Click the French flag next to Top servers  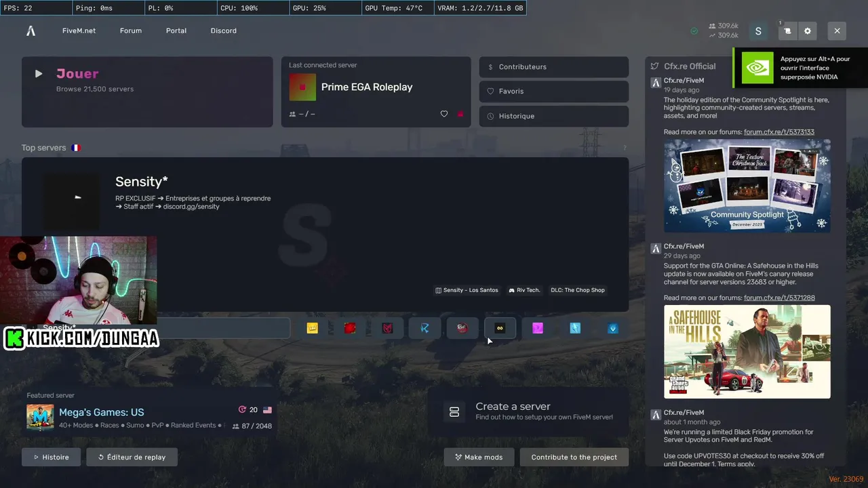pyautogui.click(x=76, y=148)
